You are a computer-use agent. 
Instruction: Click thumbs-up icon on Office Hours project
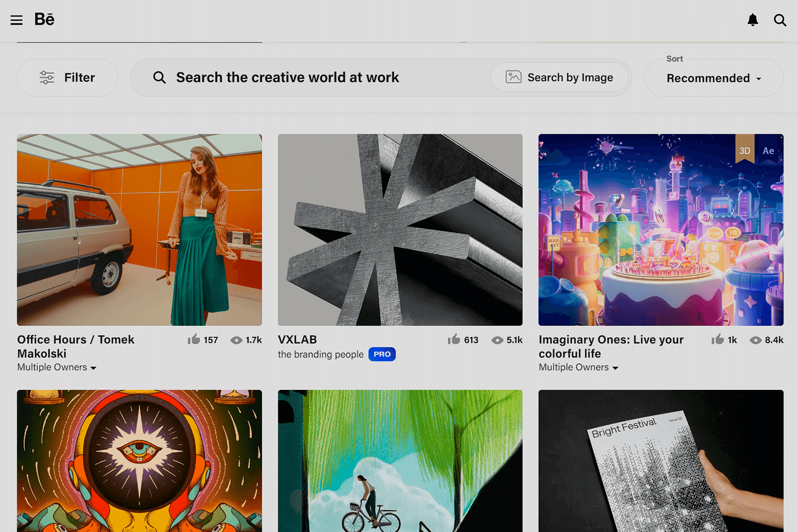click(194, 339)
